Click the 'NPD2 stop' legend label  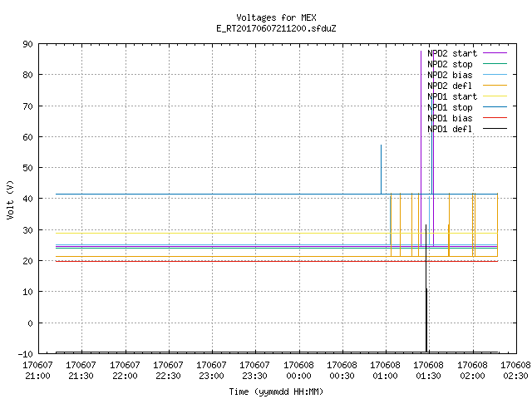[450, 64]
